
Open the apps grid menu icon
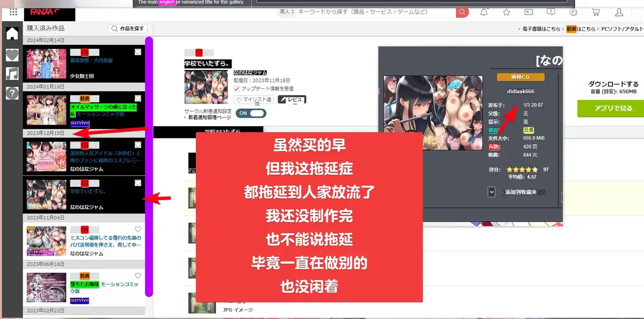coord(13,12)
